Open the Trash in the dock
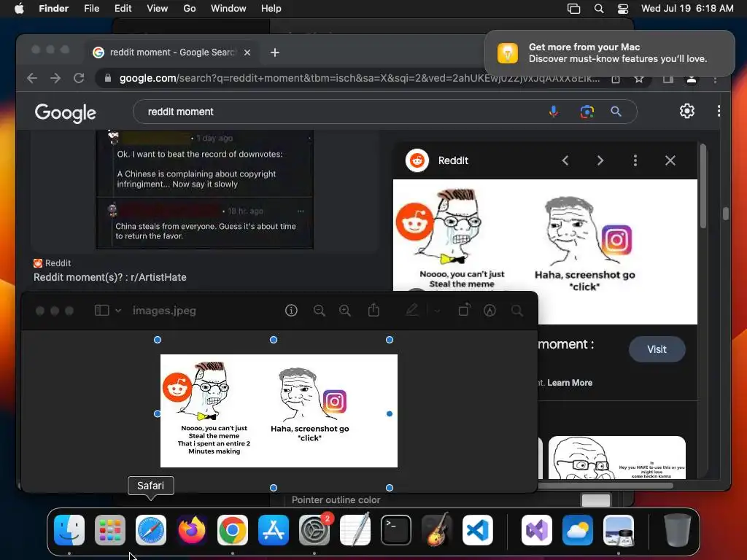The image size is (747, 560). (x=677, y=529)
